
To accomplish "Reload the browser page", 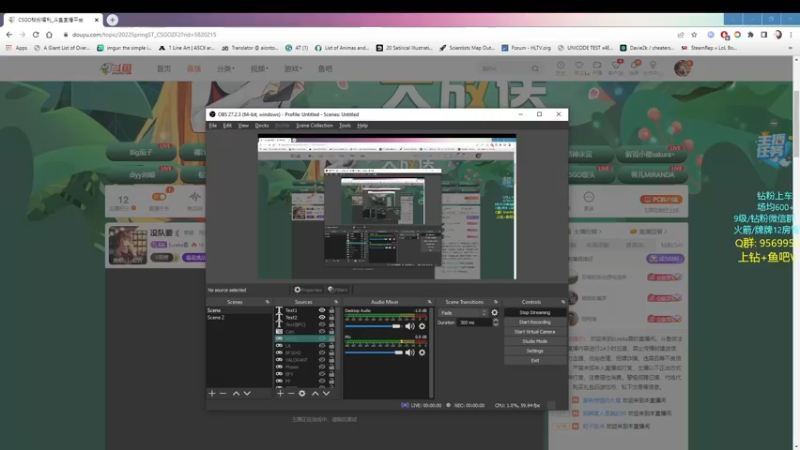I will pyautogui.click(x=36, y=35).
